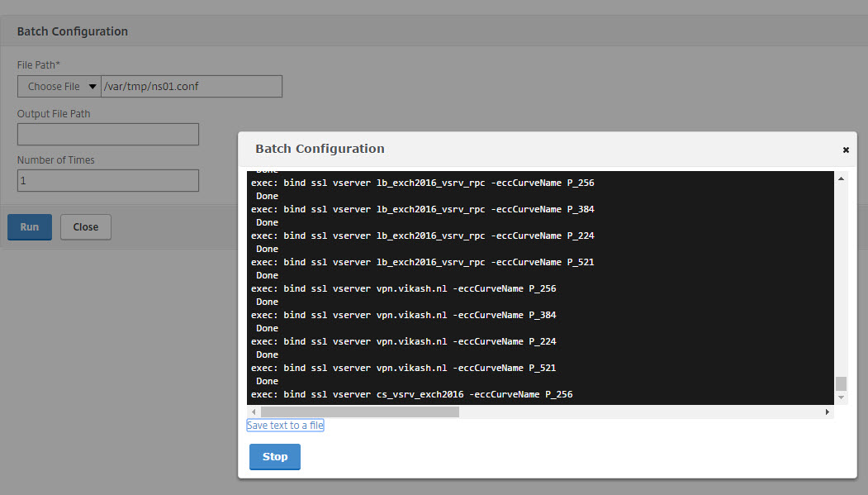Focus the Number of Times field

(108, 180)
